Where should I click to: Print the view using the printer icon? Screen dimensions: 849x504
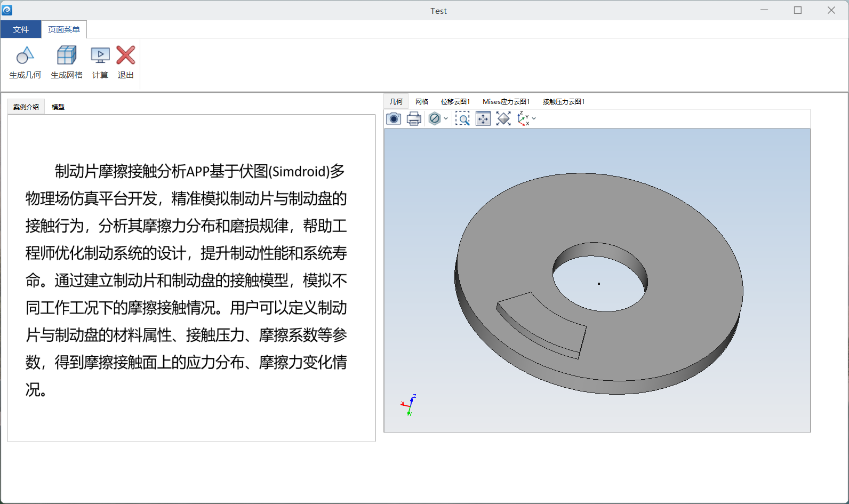[x=414, y=118]
